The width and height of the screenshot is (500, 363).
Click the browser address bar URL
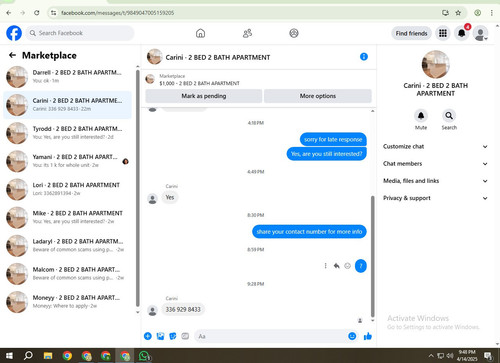click(117, 13)
